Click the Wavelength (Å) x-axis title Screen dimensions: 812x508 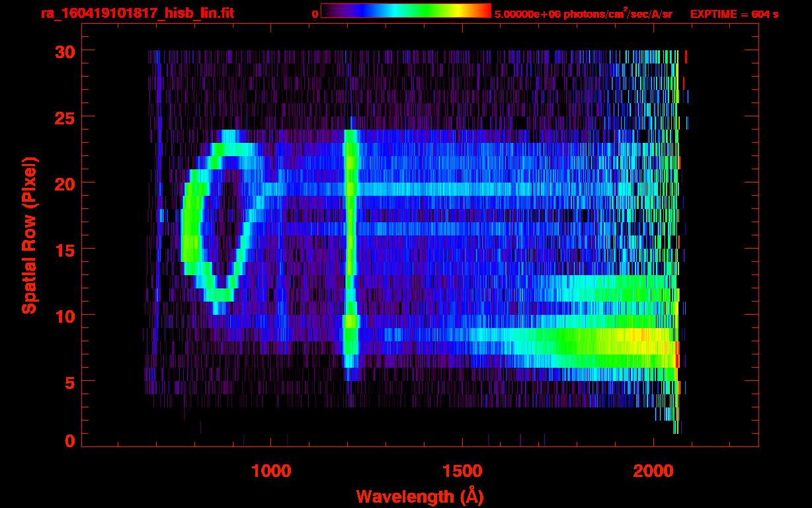point(419,496)
